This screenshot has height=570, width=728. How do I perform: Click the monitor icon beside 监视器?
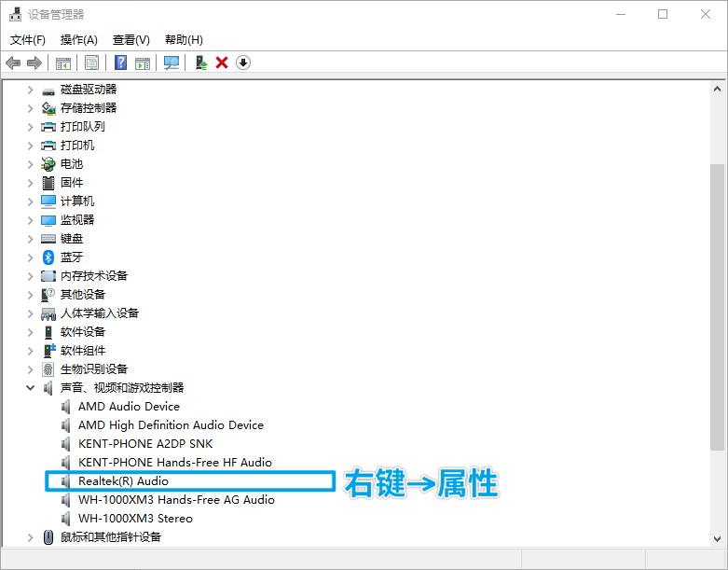click(48, 220)
